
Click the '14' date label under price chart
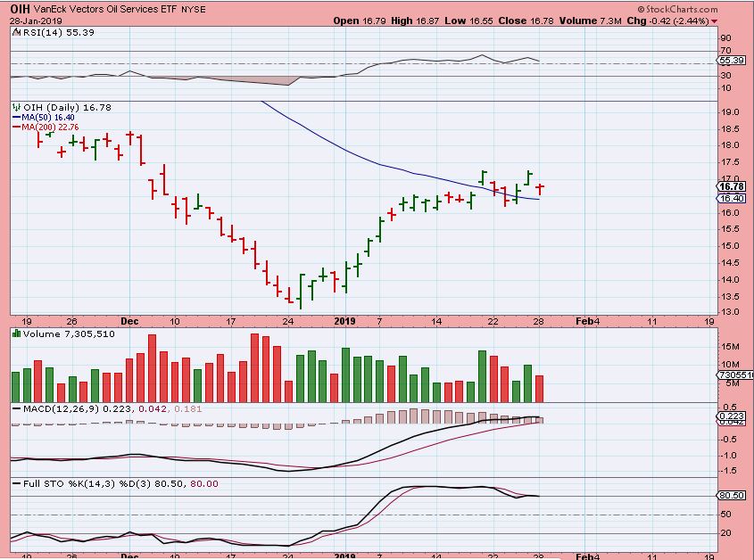point(436,322)
